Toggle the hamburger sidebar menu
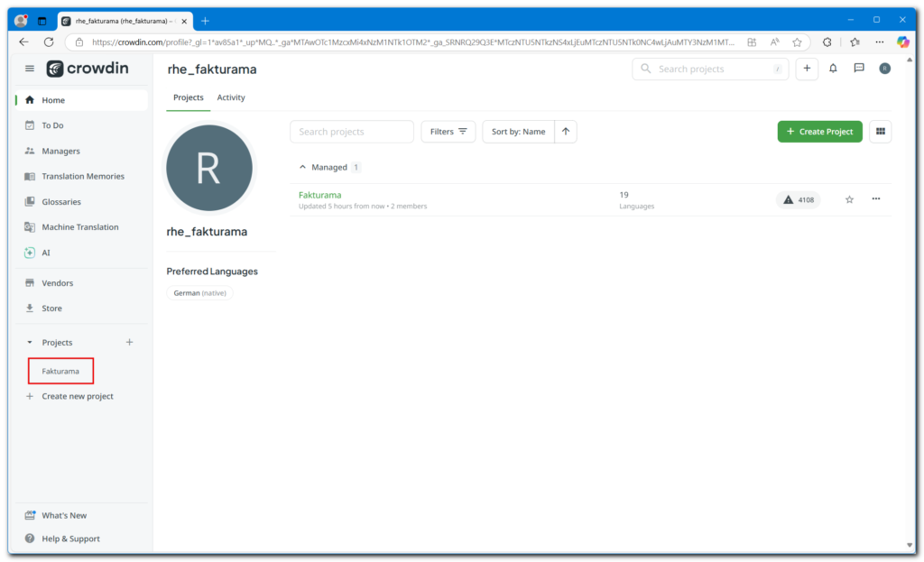The image size is (924, 562). click(x=30, y=69)
